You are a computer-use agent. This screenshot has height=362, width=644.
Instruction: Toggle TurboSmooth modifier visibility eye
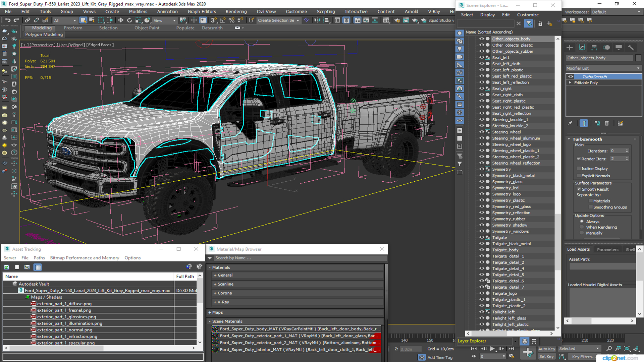tap(571, 77)
